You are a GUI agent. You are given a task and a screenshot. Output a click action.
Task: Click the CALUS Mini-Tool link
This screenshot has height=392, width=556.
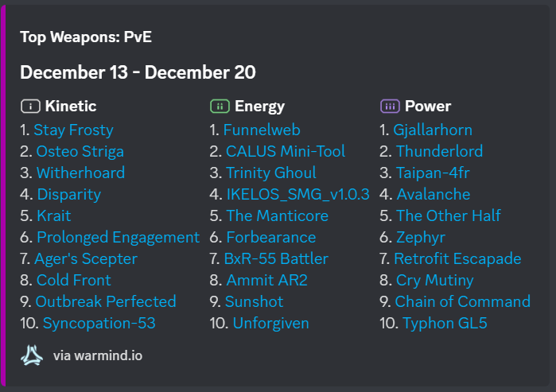tap(286, 151)
